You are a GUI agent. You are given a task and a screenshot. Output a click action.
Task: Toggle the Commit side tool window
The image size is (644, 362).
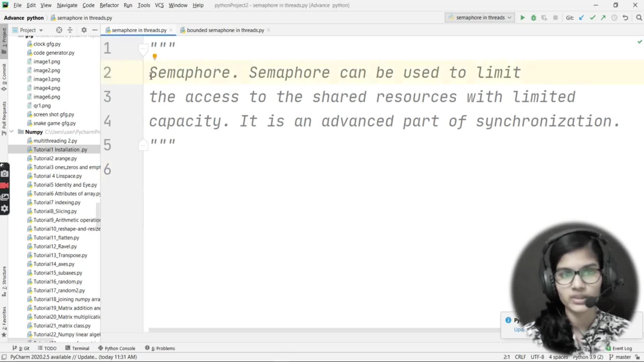click(4, 77)
